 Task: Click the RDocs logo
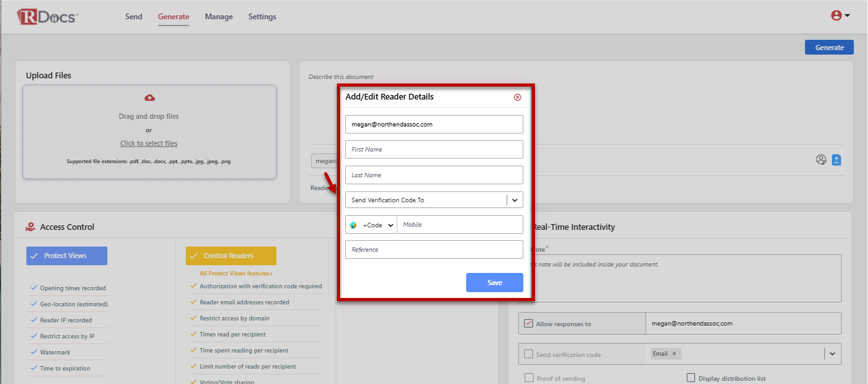[x=48, y=17]
